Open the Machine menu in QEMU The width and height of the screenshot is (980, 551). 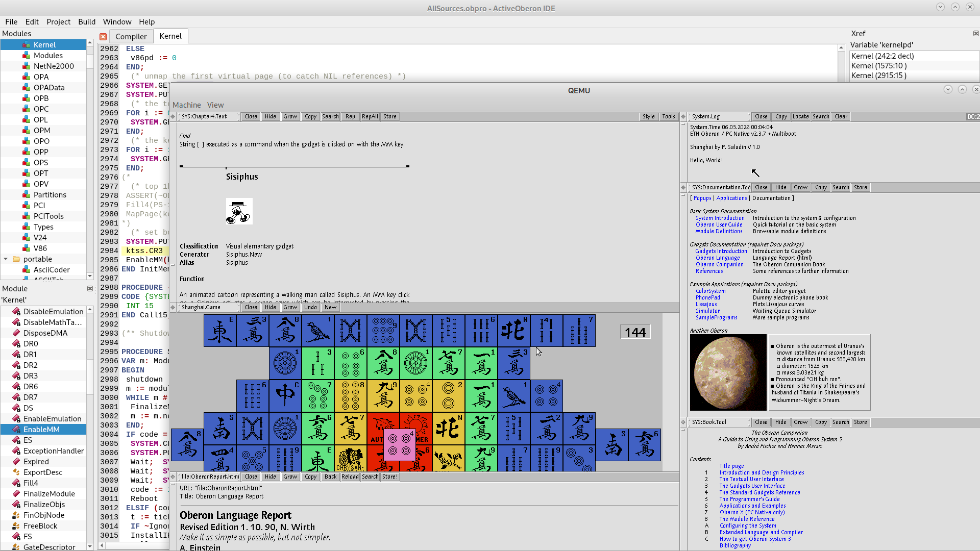click(187, 105)
